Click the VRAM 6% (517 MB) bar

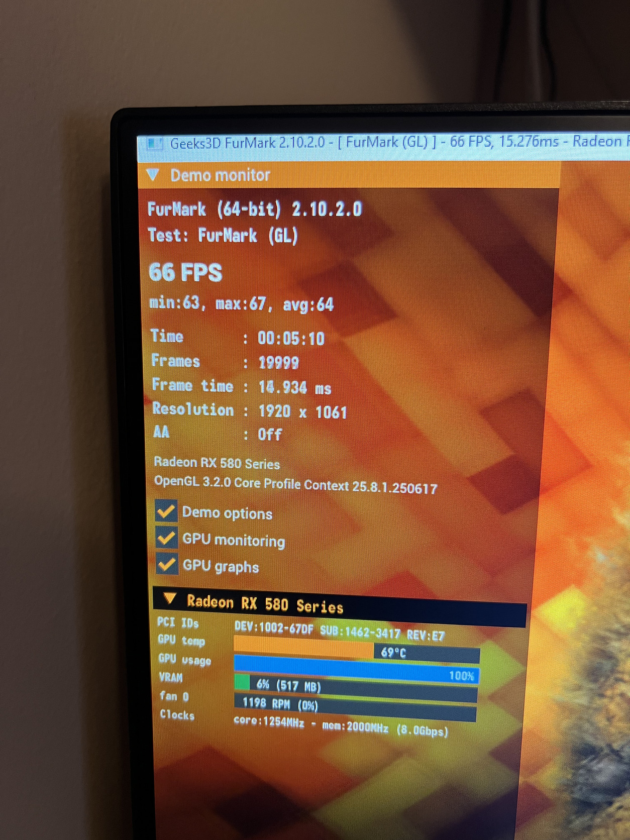coord(356,688)
